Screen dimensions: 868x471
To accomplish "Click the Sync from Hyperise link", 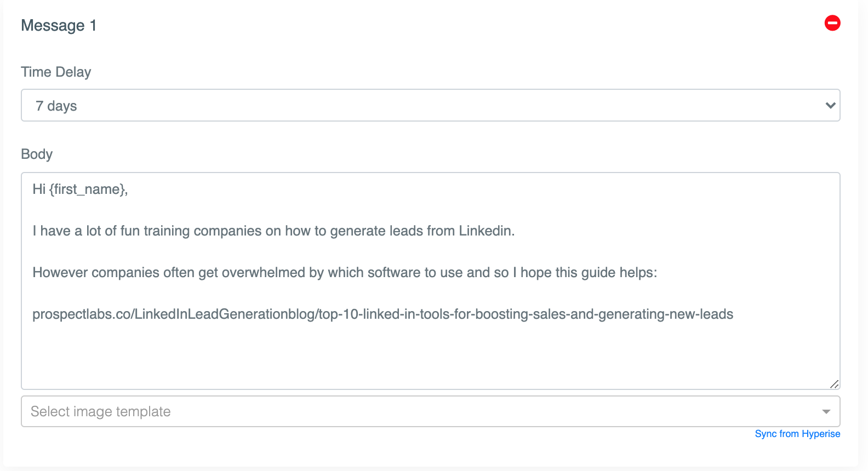I will 797,434.
